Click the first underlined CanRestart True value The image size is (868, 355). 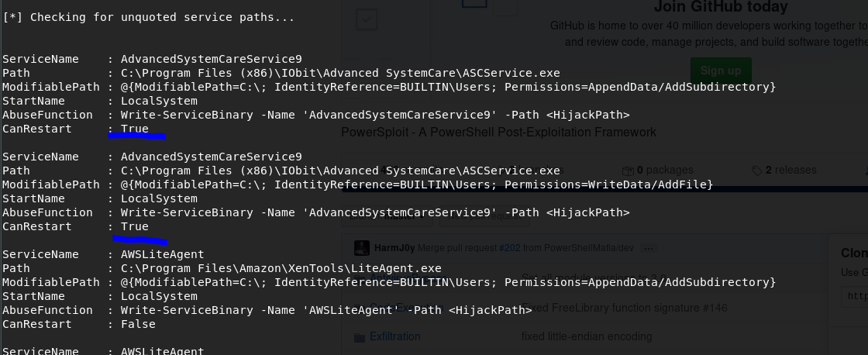pos(135,129)
